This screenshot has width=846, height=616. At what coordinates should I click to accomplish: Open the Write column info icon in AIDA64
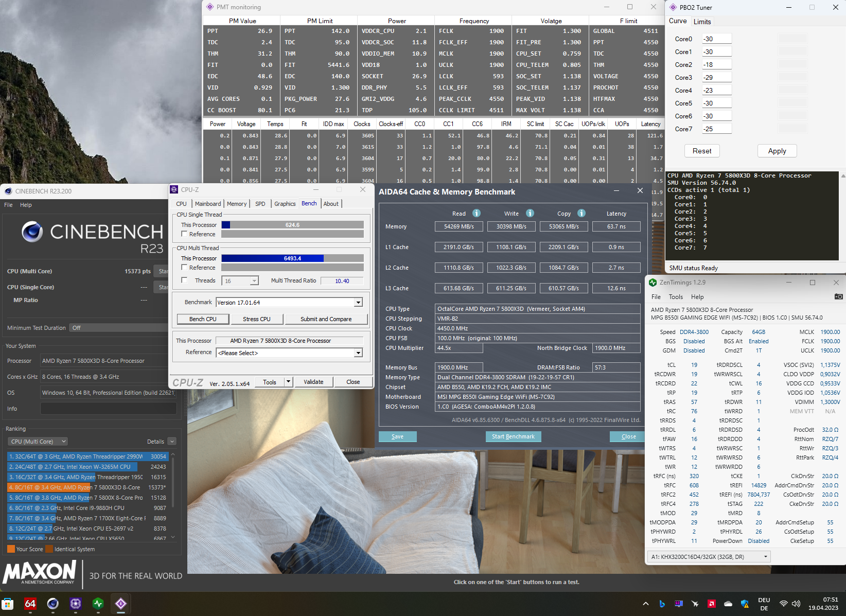pyautogui.click(x=530, y=213)
